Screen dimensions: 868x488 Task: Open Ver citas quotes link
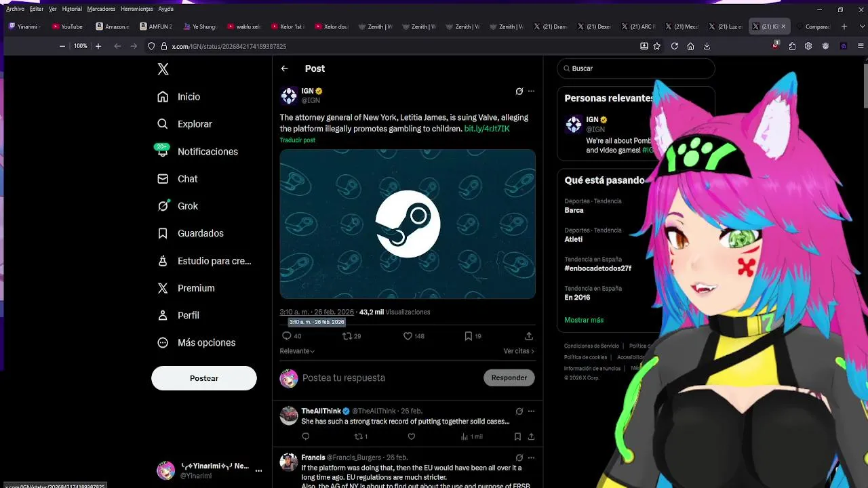click(519, 351)
